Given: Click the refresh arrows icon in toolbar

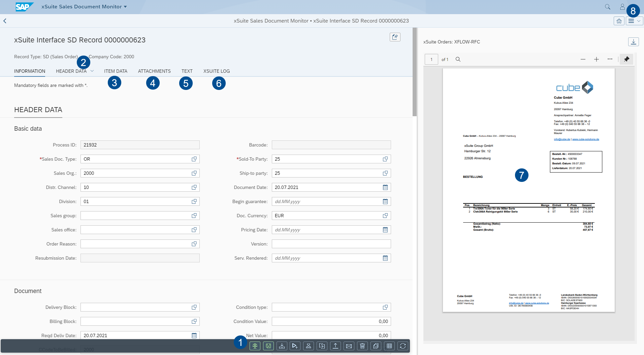Looking at the screenshot, I should point(403,346).
